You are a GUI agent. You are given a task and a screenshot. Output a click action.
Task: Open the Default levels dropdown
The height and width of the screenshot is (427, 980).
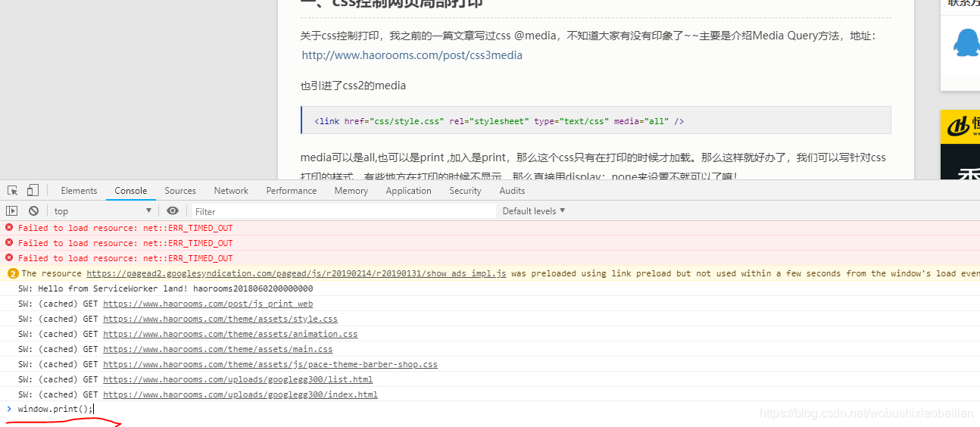[534, 211]
